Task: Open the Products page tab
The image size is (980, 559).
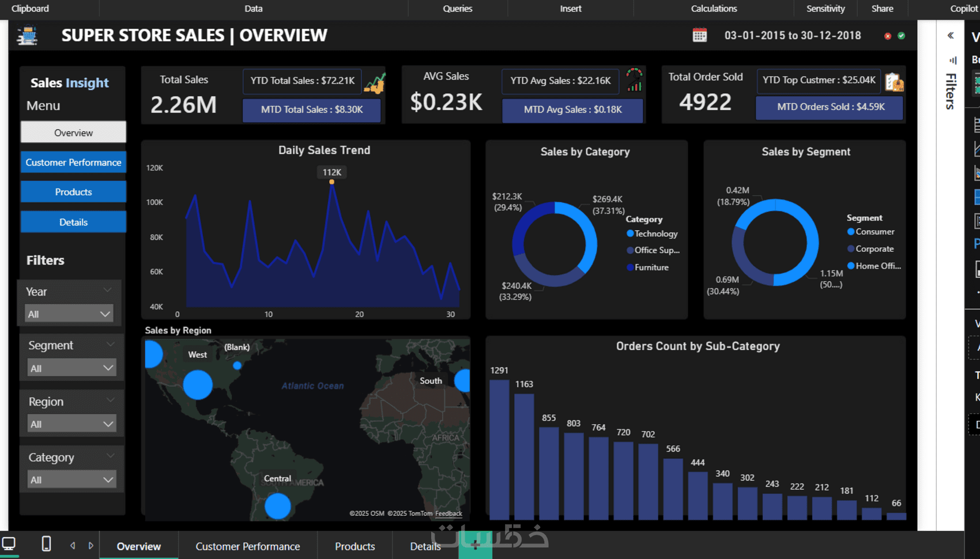Action: click(x=355, y=546)
